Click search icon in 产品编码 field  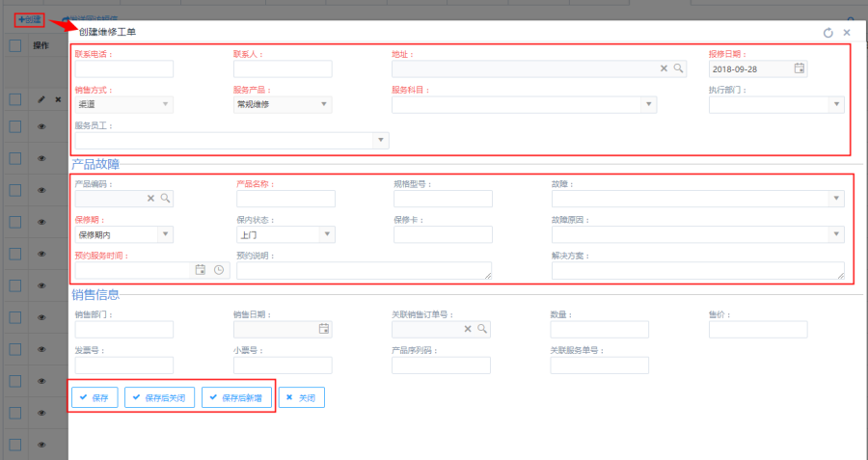click(x=165, y=198)
